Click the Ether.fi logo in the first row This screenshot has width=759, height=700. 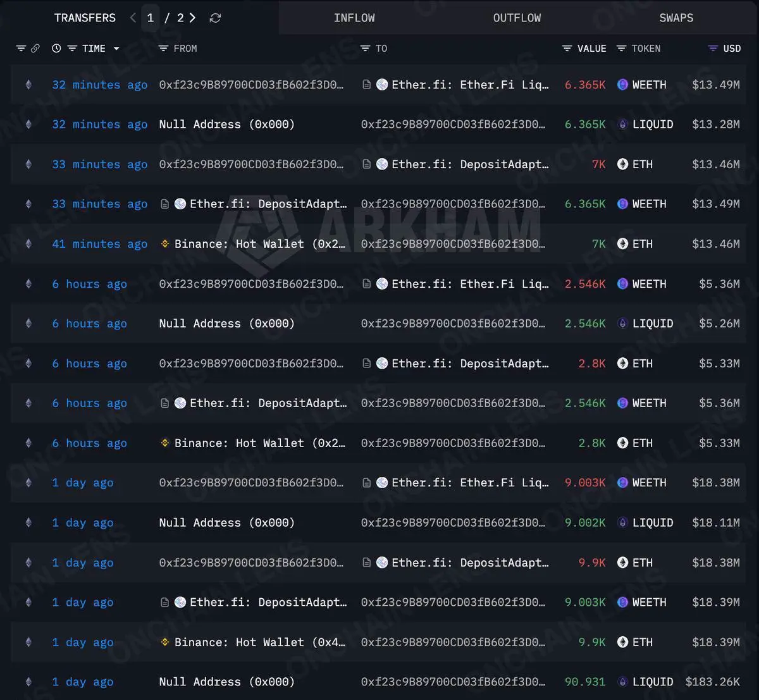382,85
